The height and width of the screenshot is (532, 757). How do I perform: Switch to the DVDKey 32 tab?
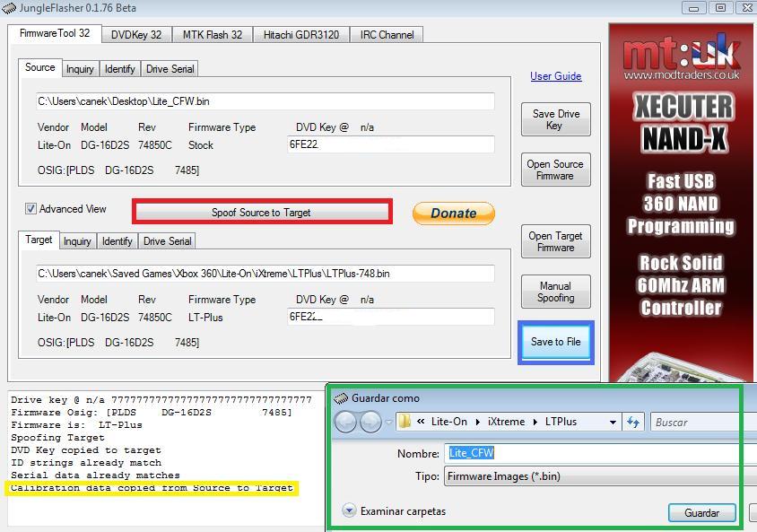[x=136, y=35]
